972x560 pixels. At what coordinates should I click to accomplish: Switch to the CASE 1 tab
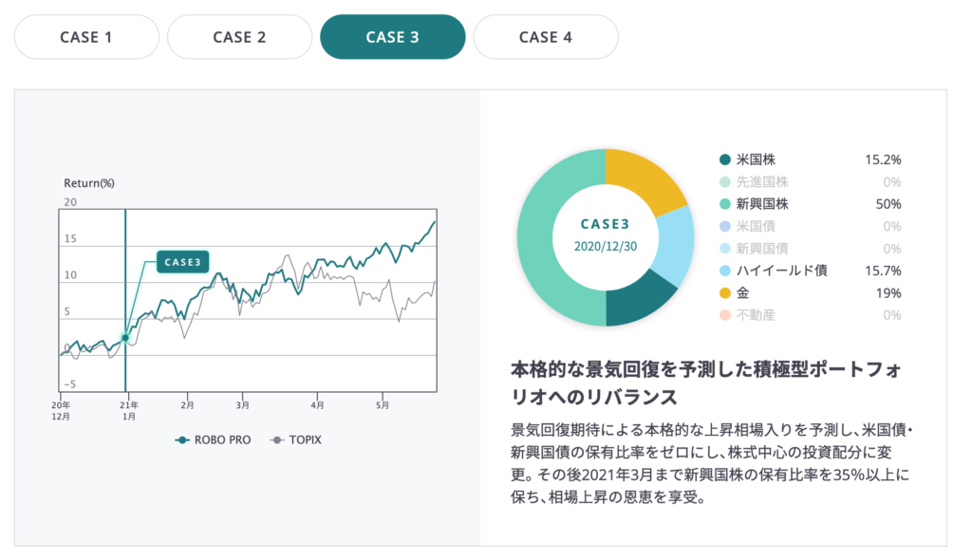[86, 37]
